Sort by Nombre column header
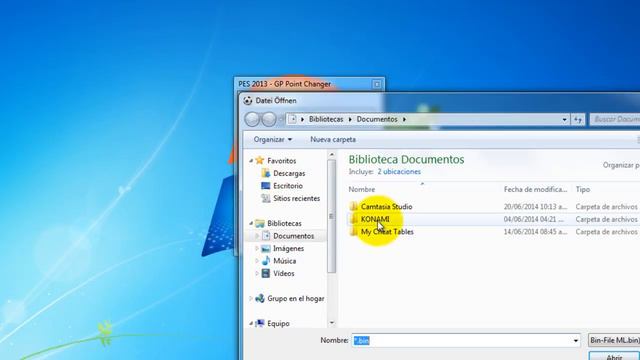The image size is (640, 360). point(362,189)
